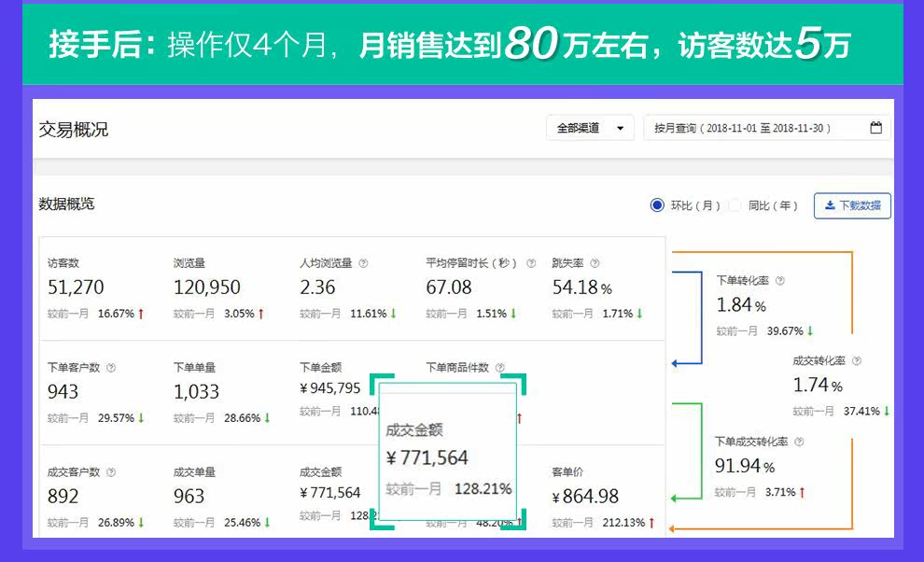
Task: Click the 浏览量 value 120,950
Action: coord(207,288)
